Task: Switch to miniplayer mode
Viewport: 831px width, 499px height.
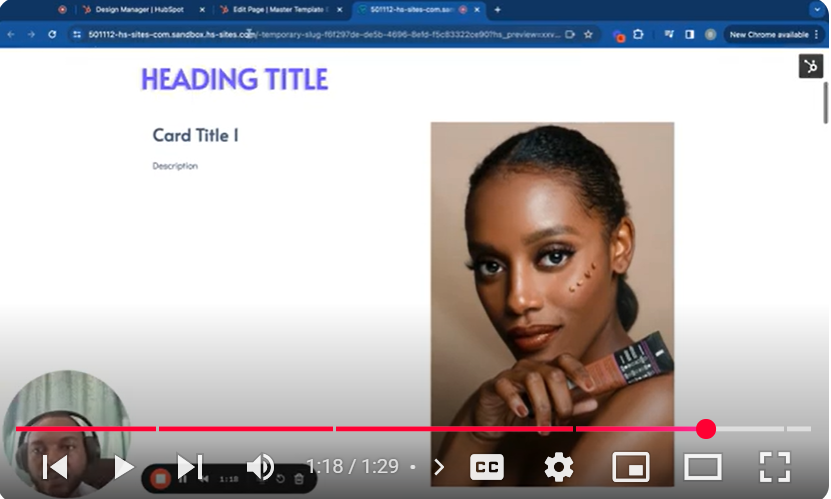Action: [x=631, y=467]
